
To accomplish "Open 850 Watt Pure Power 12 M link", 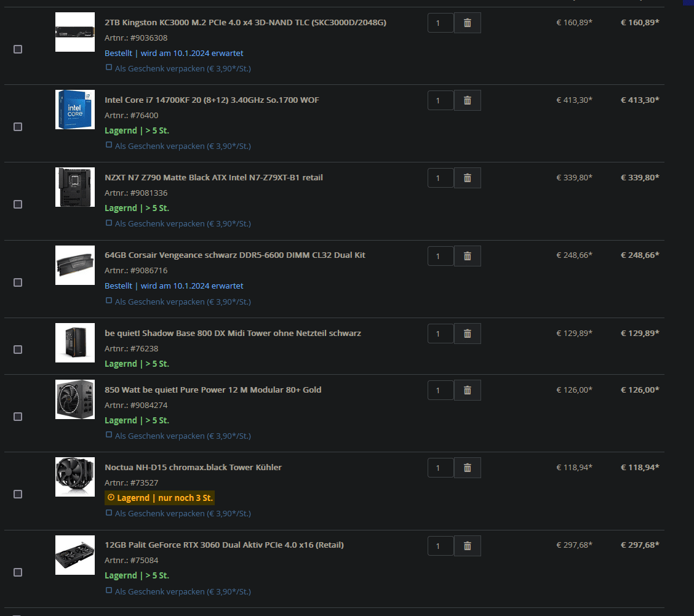I will tap(213, 390).
